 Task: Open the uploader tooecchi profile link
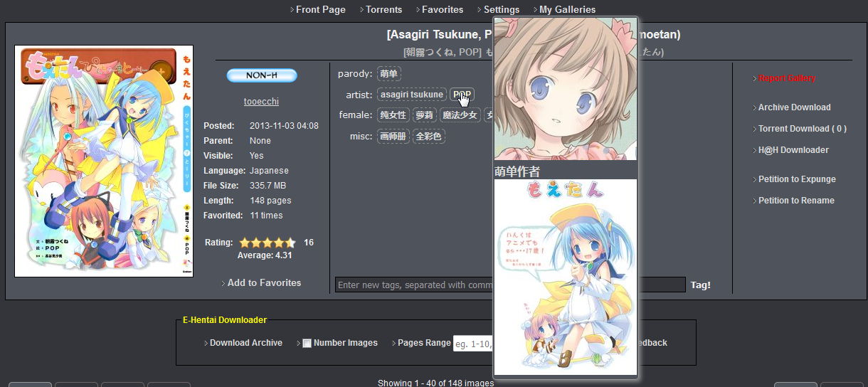coord(261,102)
